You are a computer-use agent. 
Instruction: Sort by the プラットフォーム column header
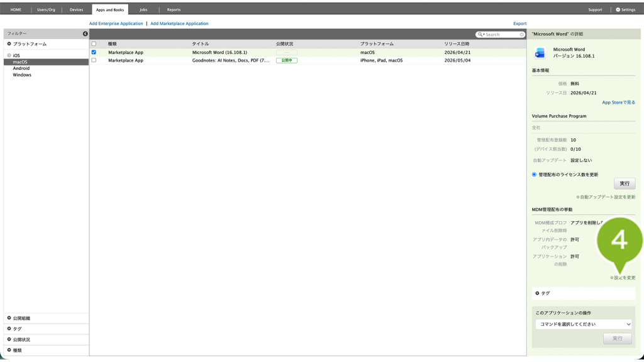click(x=377, y=44)
